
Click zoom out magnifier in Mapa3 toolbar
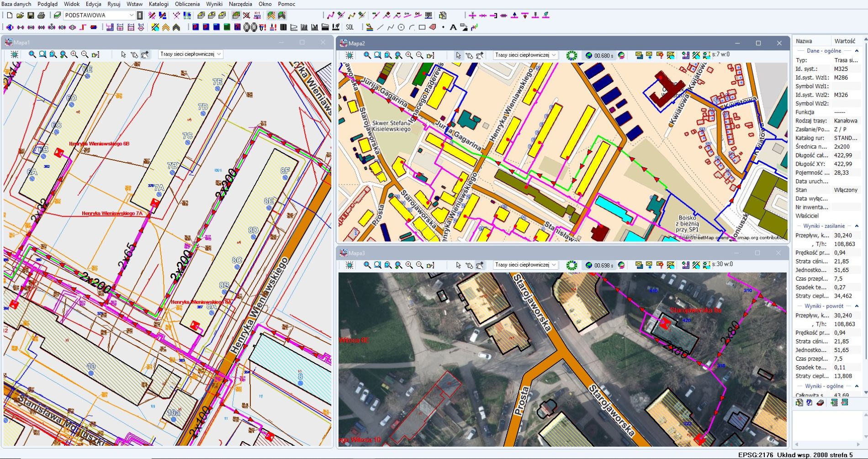point(419,265)
